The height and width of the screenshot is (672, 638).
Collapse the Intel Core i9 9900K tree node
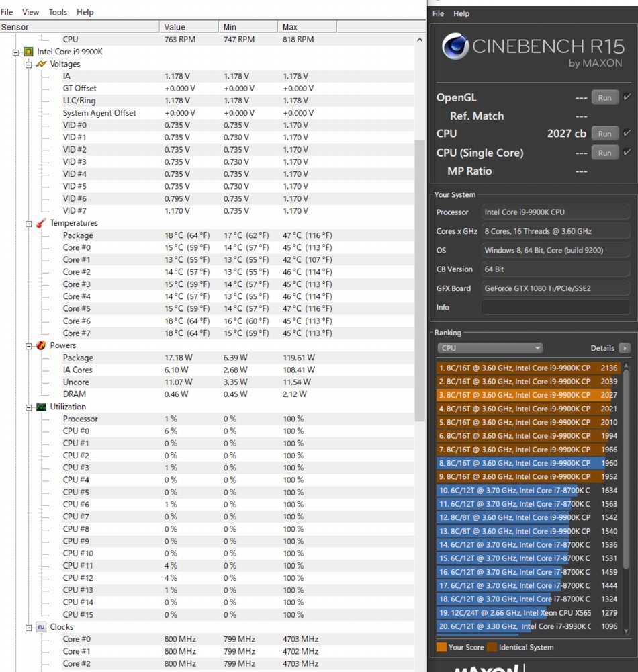(16, 52)
